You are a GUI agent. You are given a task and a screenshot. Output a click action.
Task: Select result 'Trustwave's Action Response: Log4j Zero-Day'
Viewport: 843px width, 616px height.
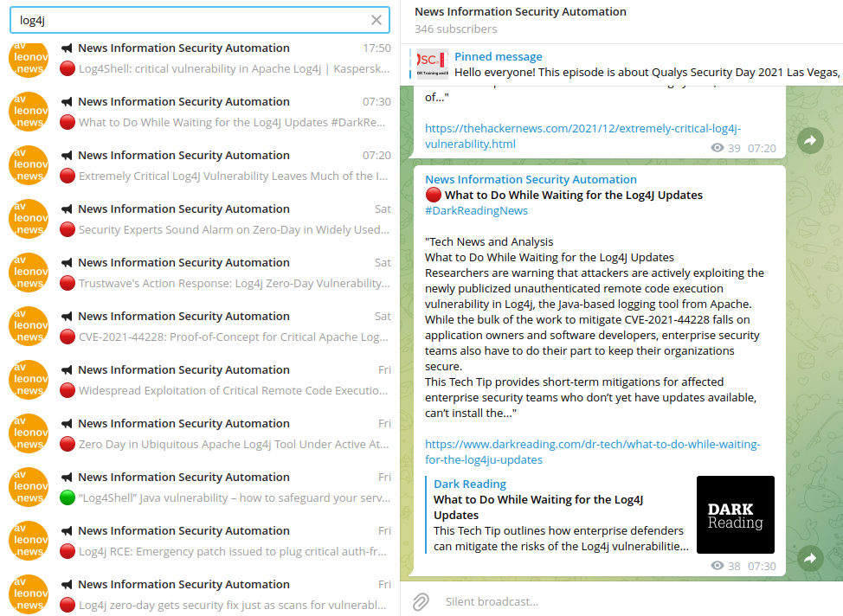200,273
